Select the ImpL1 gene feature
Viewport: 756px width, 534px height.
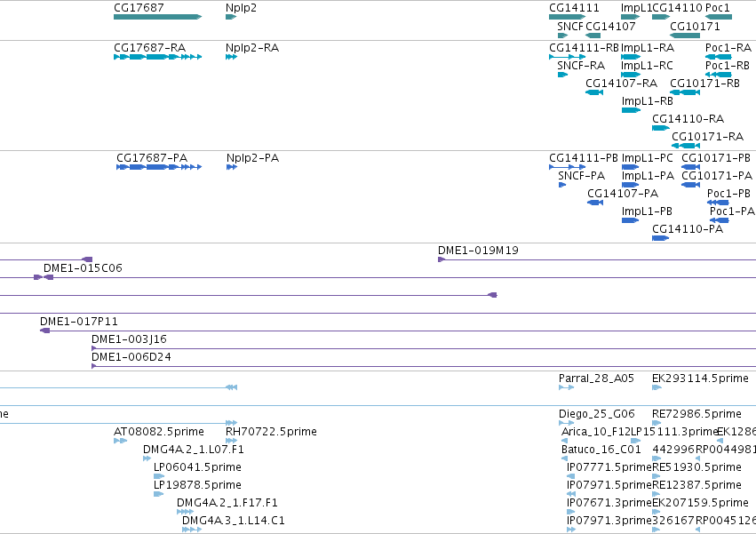pos(631,17)
